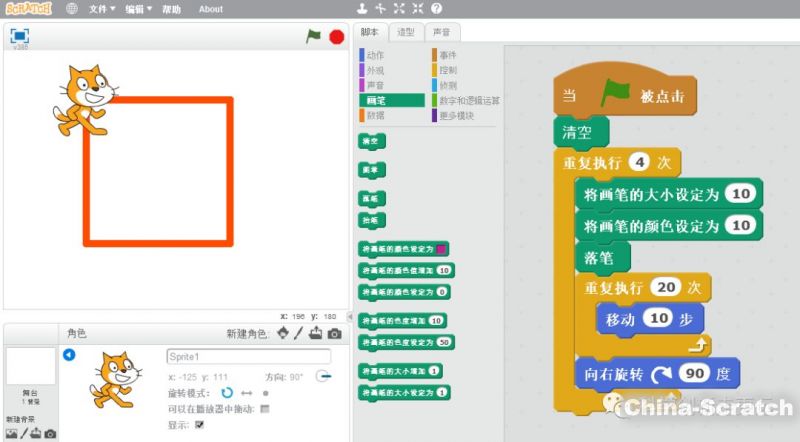The width and height of the screenshot is (800, 442).
Task: Click the Sprite1 name input field
Action: 248,357
